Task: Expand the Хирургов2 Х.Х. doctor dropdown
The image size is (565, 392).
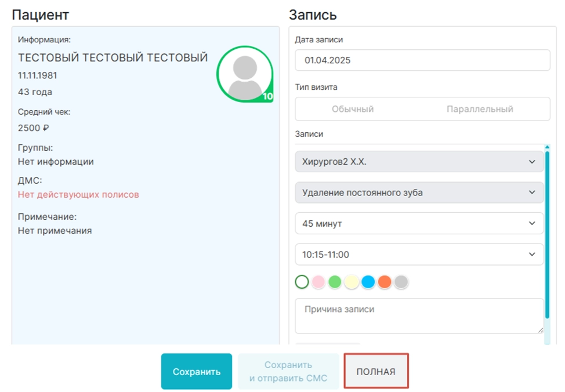Action: pyautogui.click(x=419, y=162)
